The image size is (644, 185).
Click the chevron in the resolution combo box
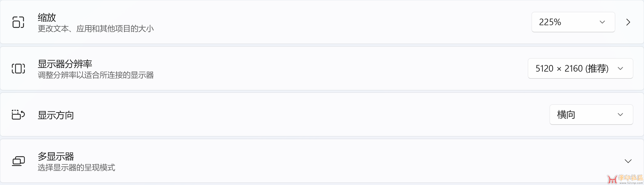(x=621, y=68)
